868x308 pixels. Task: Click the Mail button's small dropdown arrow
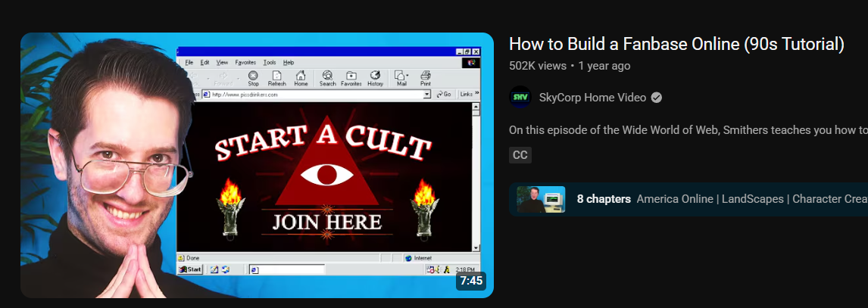tap(407, 76)
